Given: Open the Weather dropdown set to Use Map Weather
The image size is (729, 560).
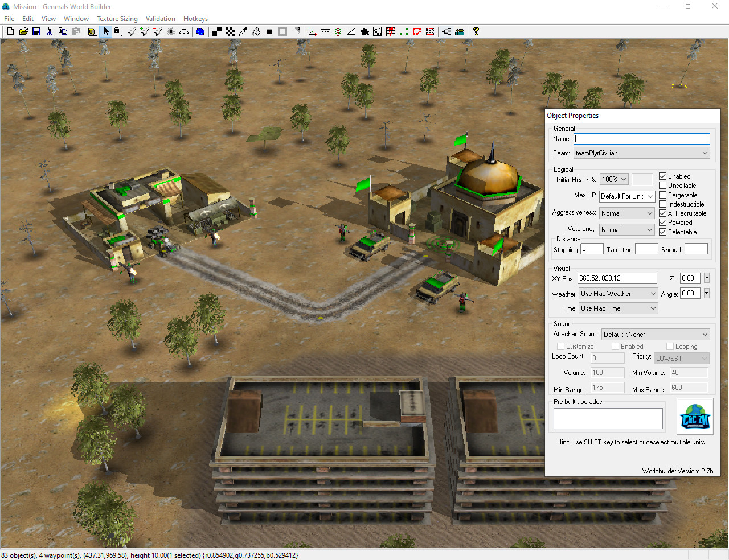Looking at the screenshot, I should [x=619, y=294].
